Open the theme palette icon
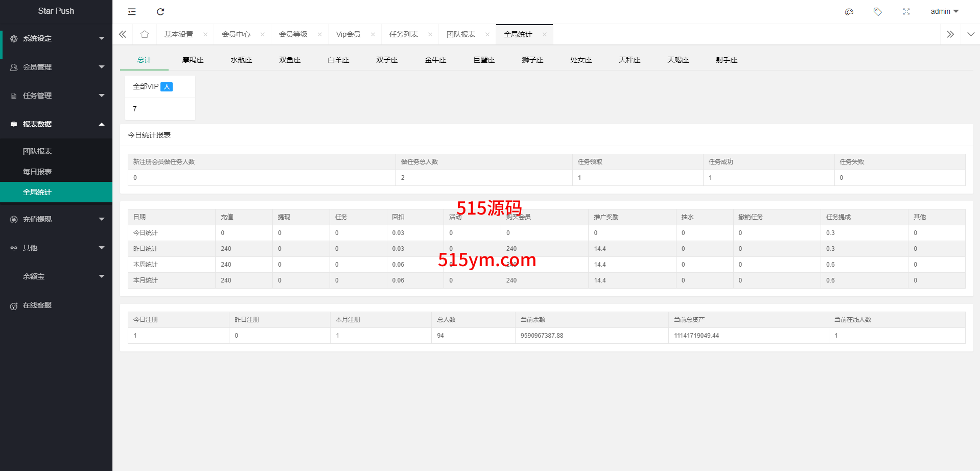 point(849,12)
